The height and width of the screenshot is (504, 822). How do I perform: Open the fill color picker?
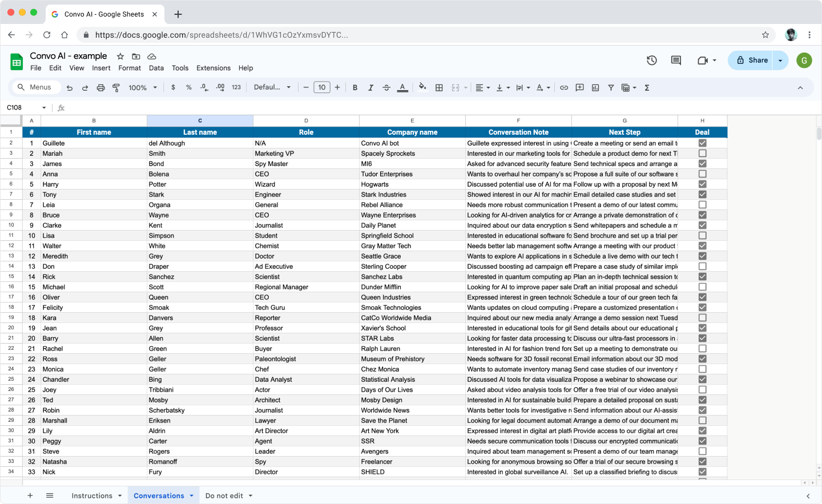pyautogui.click(x=422, y=88)
